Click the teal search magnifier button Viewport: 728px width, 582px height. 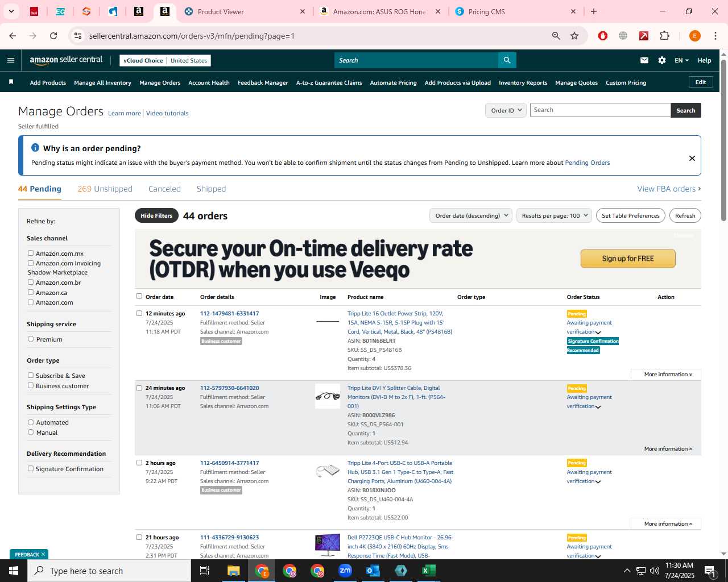tap(507, 60)
